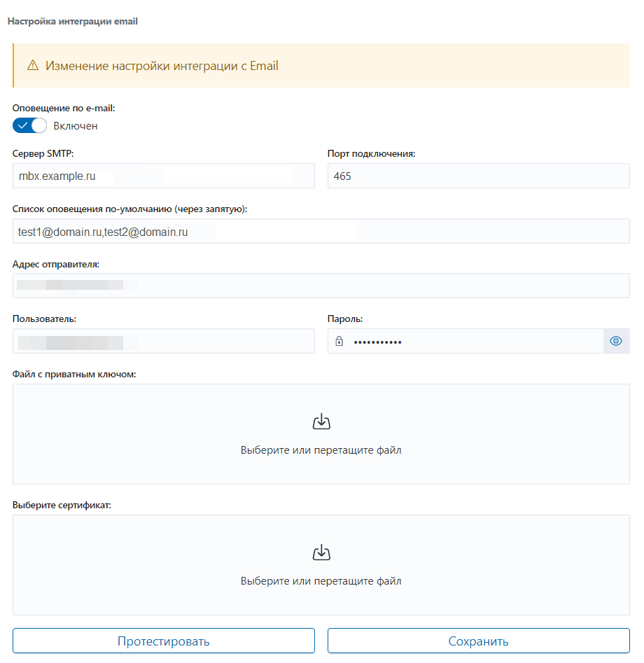644x663 pixels.
Task: Show password using the eye icon
Action: click(616, 341)
